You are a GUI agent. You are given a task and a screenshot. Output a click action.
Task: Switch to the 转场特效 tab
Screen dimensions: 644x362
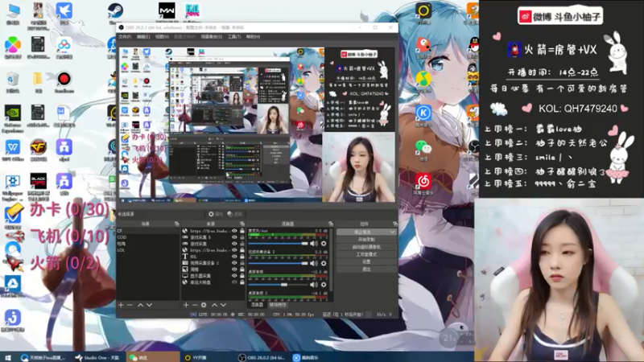pos(278,305)
